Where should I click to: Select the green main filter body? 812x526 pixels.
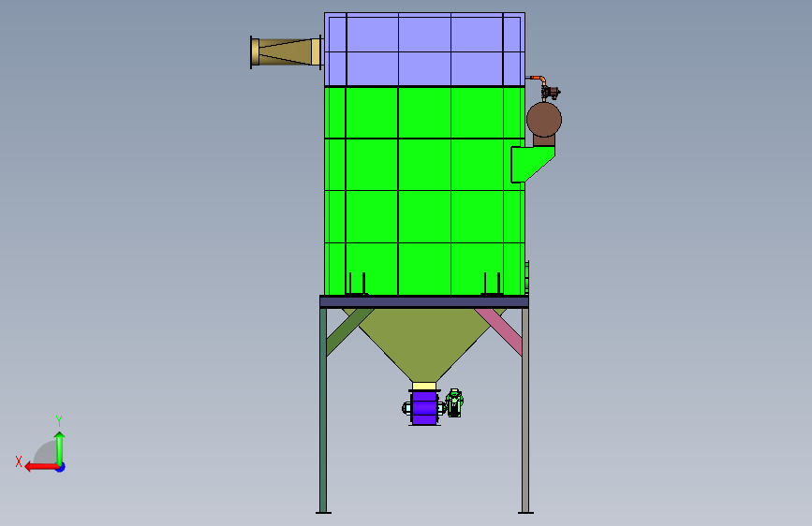pos(424,191)
